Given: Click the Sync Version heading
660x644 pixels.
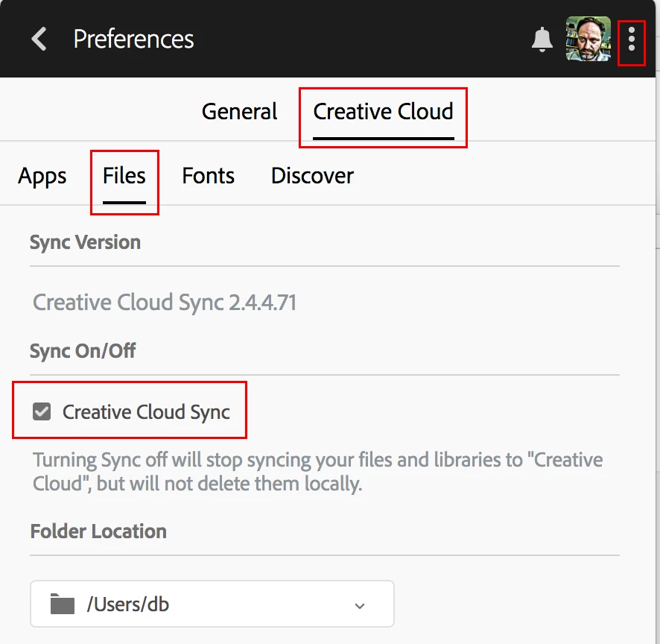Looking at the screenshot, I should 85,242.
